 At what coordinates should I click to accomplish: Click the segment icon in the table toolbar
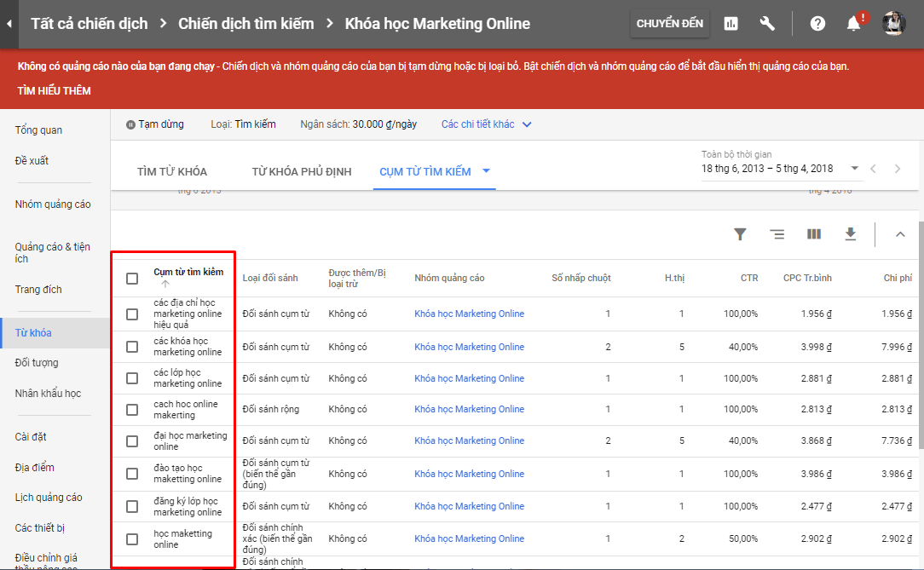(x=777, y=234)
